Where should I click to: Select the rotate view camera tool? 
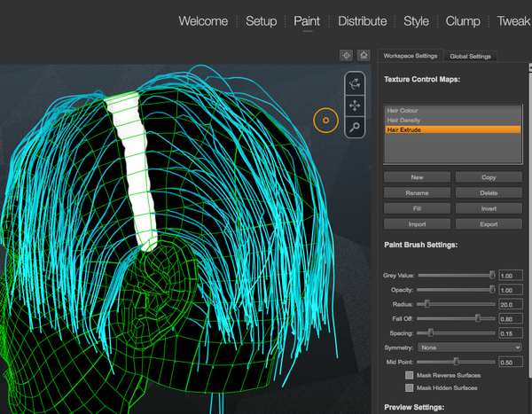355,84
